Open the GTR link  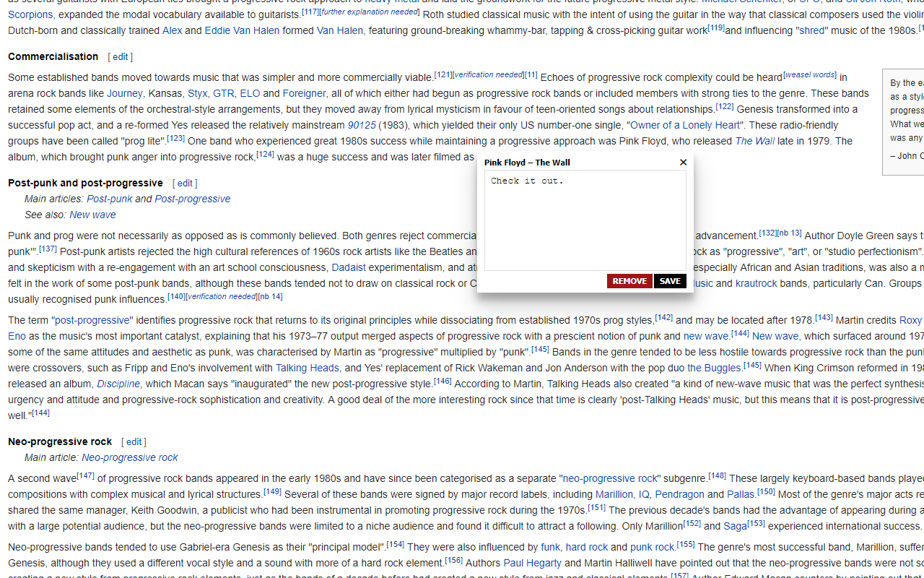pos(223,93)
